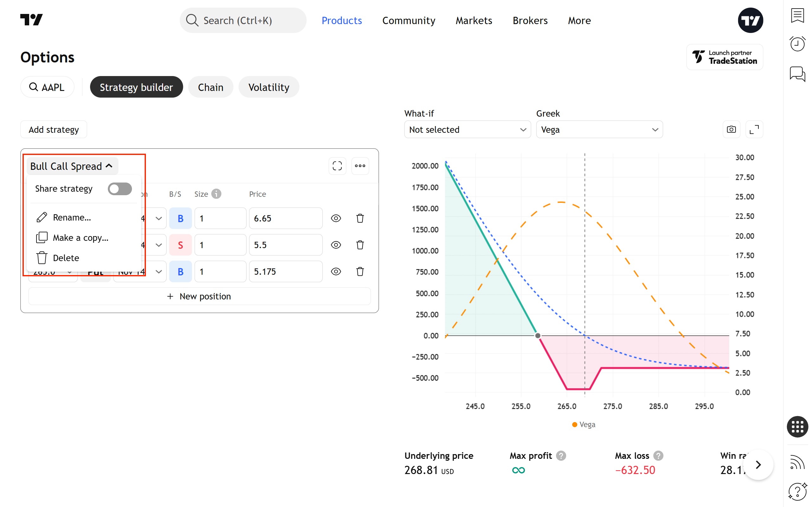Click the strategy focus frame icon
This screenshot has height=507, width=812.
coord(337,166)
